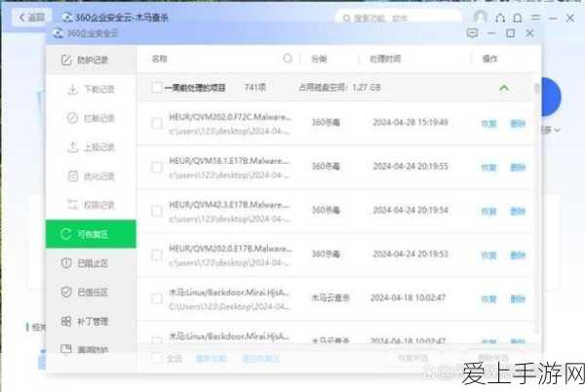Viewport: 585px width, 392px height.
Task: Open the 拦截记录 blocked records item
Action: click(x=91, y=118)
